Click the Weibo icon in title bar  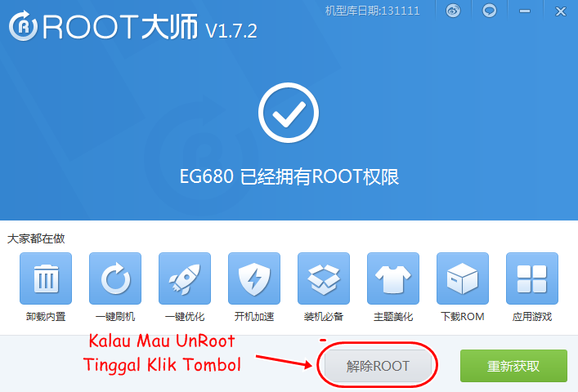pos(453,11)
